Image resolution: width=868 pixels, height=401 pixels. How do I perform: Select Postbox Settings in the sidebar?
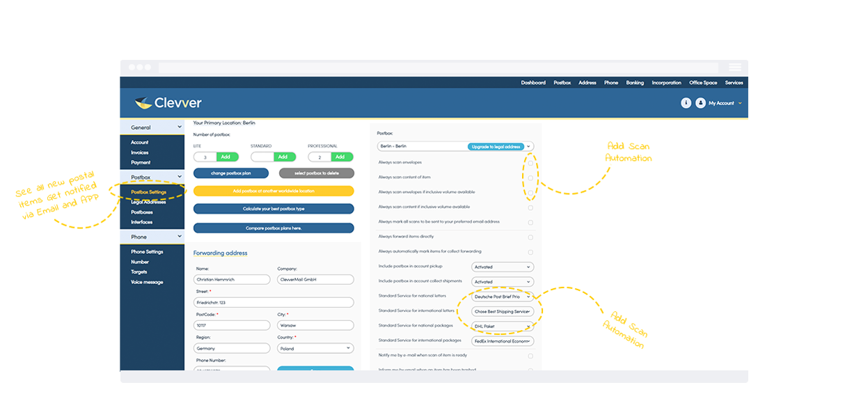click(x=148, y=191)
